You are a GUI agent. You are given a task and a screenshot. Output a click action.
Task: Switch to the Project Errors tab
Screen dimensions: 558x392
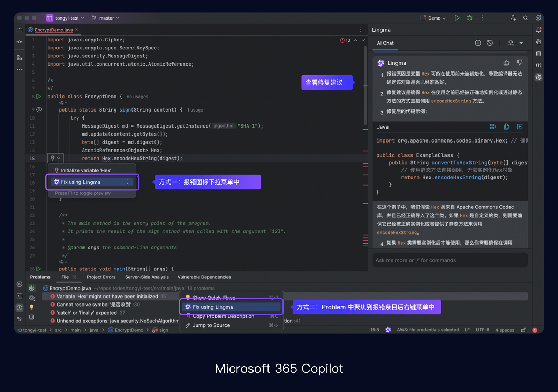(101, 277)
